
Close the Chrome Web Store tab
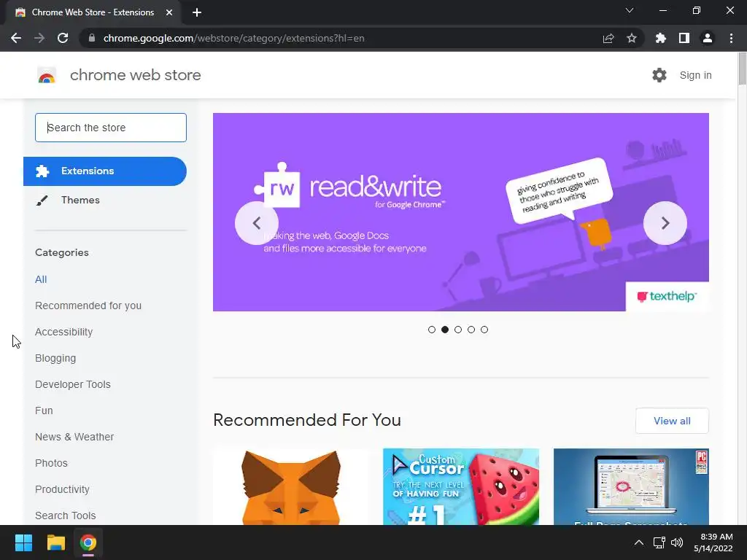pyautogui.click(x=169, y=12)
